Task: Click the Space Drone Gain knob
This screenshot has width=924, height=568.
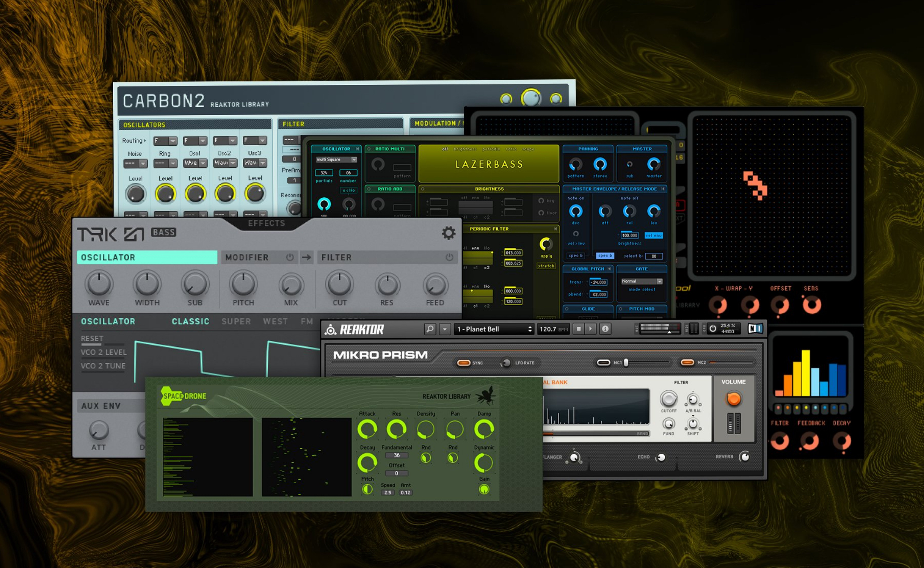Action: pos(484,489)
